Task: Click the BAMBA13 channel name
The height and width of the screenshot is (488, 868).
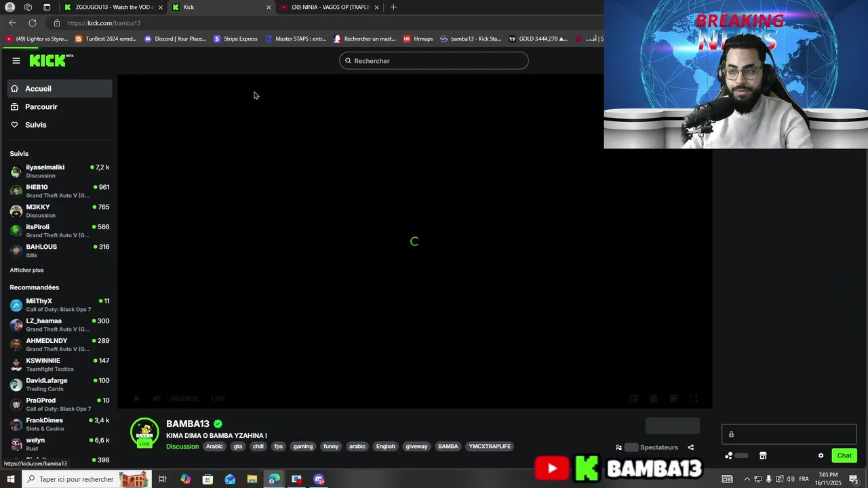Action: coord(188,424)
